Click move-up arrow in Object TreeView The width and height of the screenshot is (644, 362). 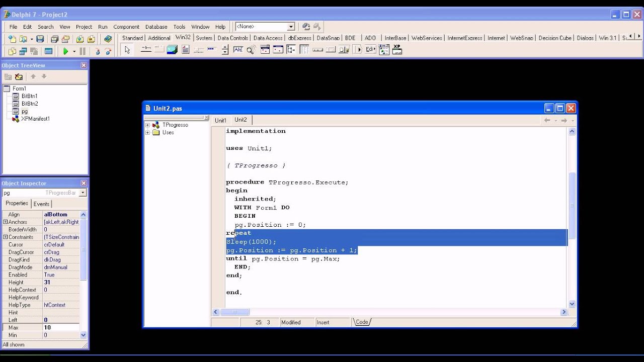click(33, 76)
